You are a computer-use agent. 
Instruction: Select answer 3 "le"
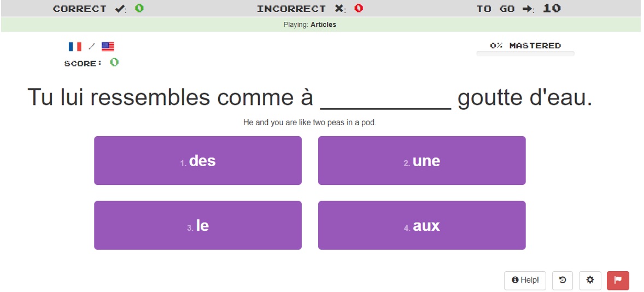(198, 225)
